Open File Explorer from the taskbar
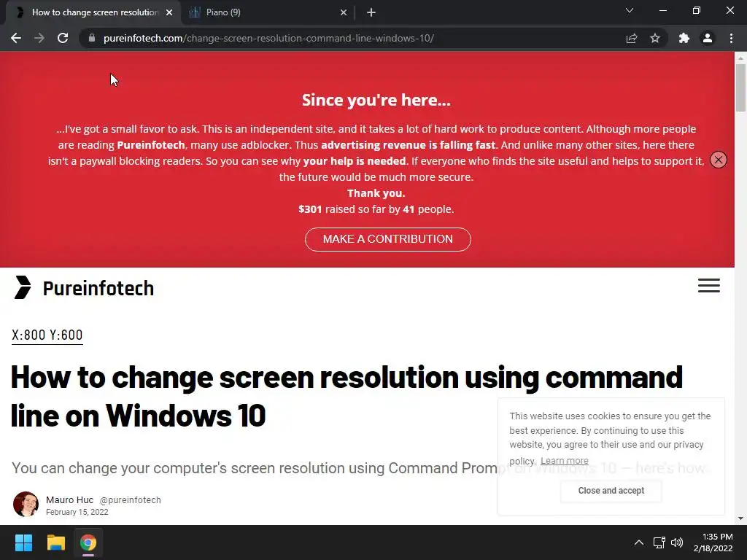Screen dimensions: 747x560 (x=55, y=542)
